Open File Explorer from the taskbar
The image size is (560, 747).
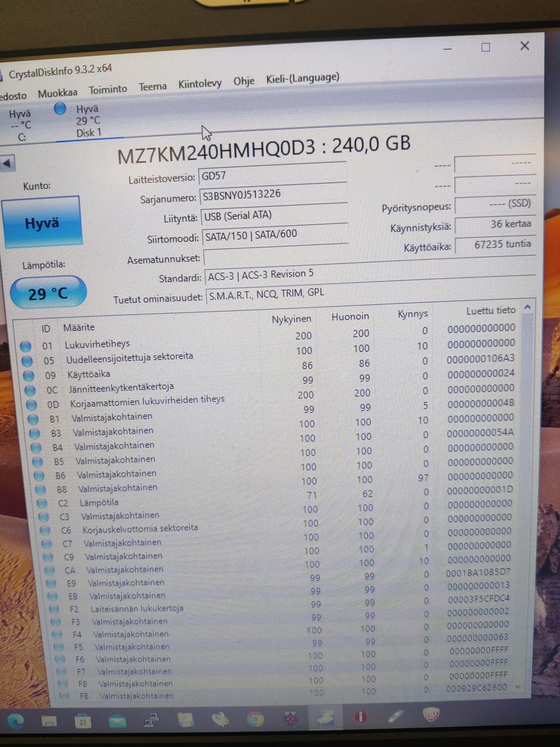click(x=50, y=721)
